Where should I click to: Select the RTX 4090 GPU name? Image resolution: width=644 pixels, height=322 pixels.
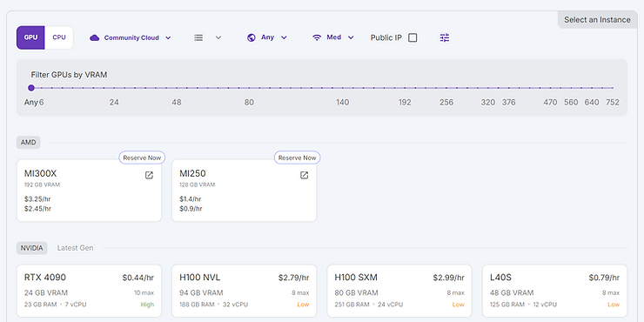click(x=45, y=278)
